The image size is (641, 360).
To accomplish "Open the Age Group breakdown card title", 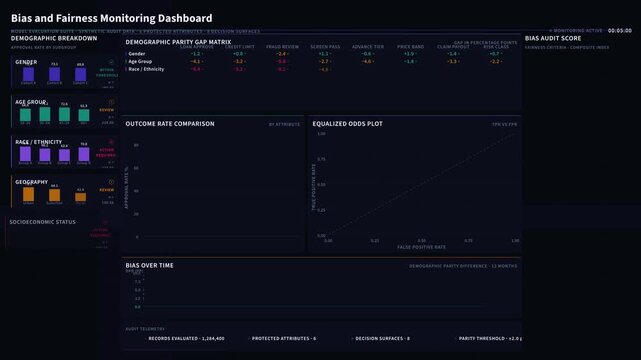I will point(31,102).
